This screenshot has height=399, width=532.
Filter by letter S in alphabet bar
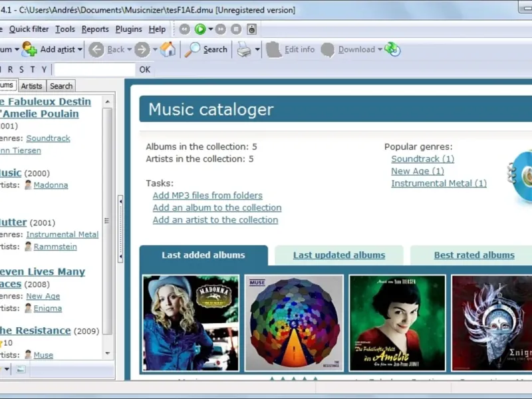(21, 70)
